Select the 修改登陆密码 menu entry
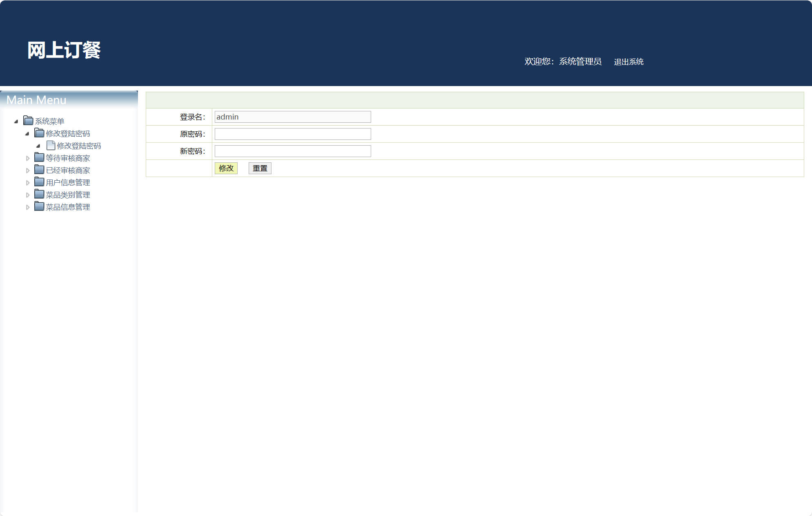812x516 pixels. coord(80,146)
